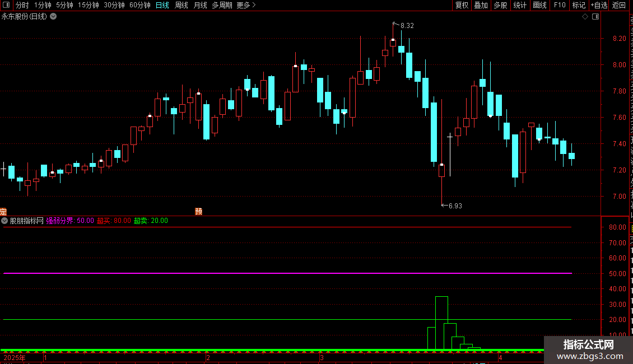Click the 50.00 indicator axis value
This screenshot has width=633, height=364.
[618, 274]
